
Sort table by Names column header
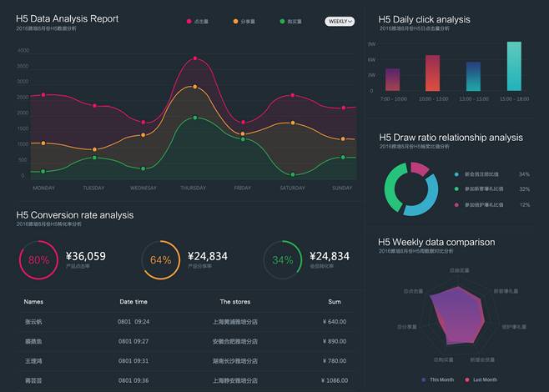33,302
